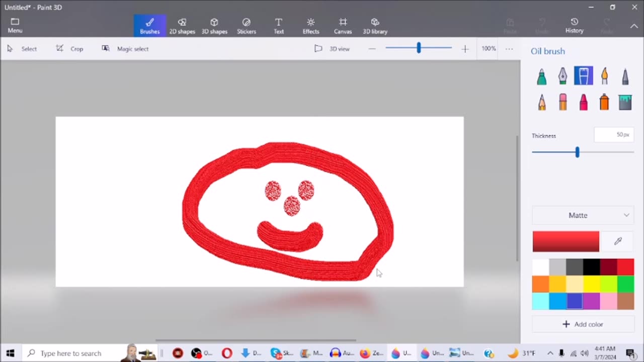Choose the pink color swatch
Viewport: 644px width, 362px height.
(608, 301)
